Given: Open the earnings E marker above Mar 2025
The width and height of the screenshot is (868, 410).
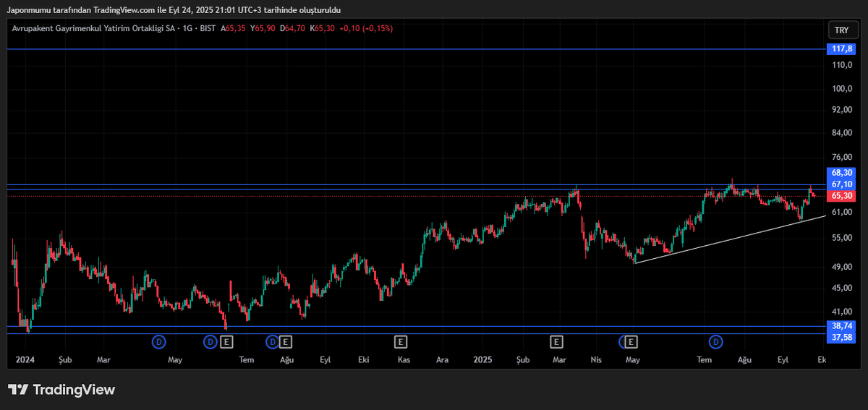Looking at the screenshot, I should 556,341.
